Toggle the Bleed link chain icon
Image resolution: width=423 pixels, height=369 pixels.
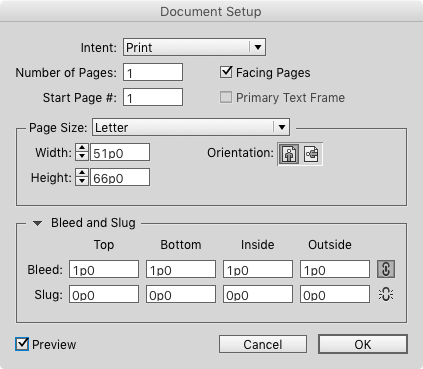pyautogui.click(x=386, y=269)
